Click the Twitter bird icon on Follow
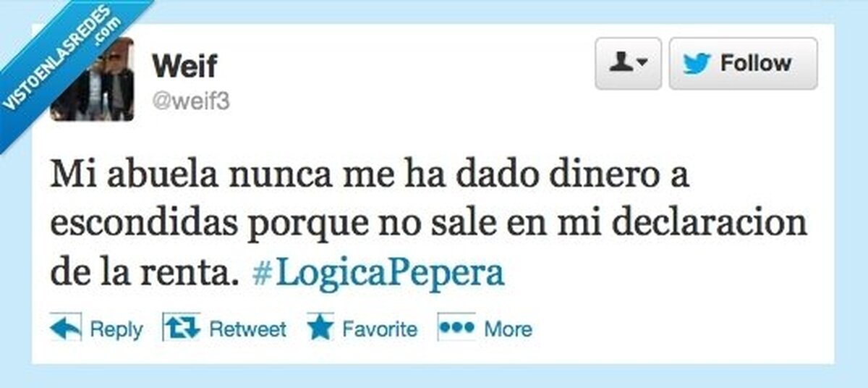868x388 pixels. (x=697, y=64)
